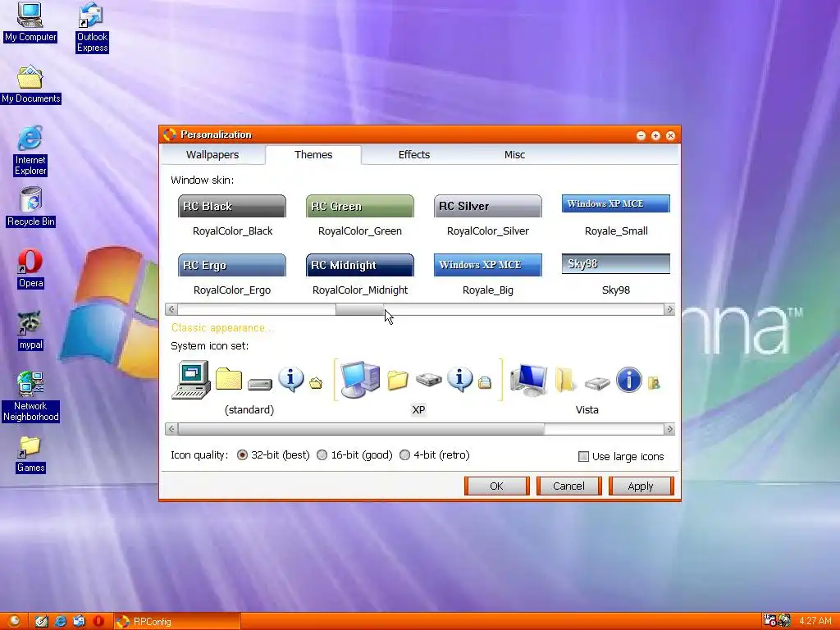Select 32-bit (best) icon quality
This screenshot has width=840, height=630.
pyautogui.click(x=273, y=454)
